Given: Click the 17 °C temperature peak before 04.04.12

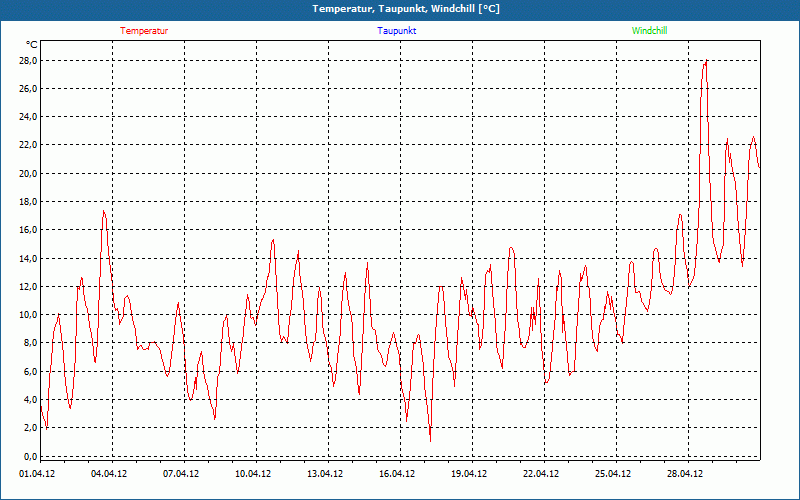Looking at the screenshot, I should click(104, 211).
